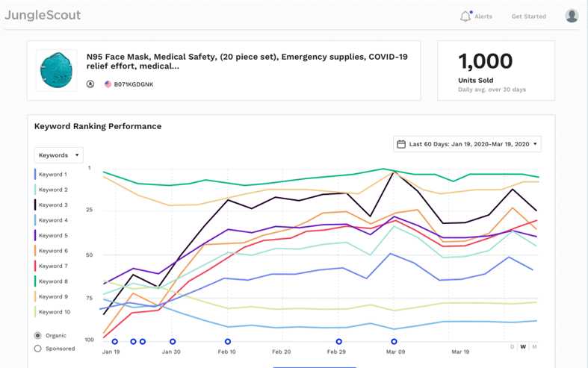Select the Sponsored radio button
Viewport: 588px width, 368px height.
tap(38, 349)
